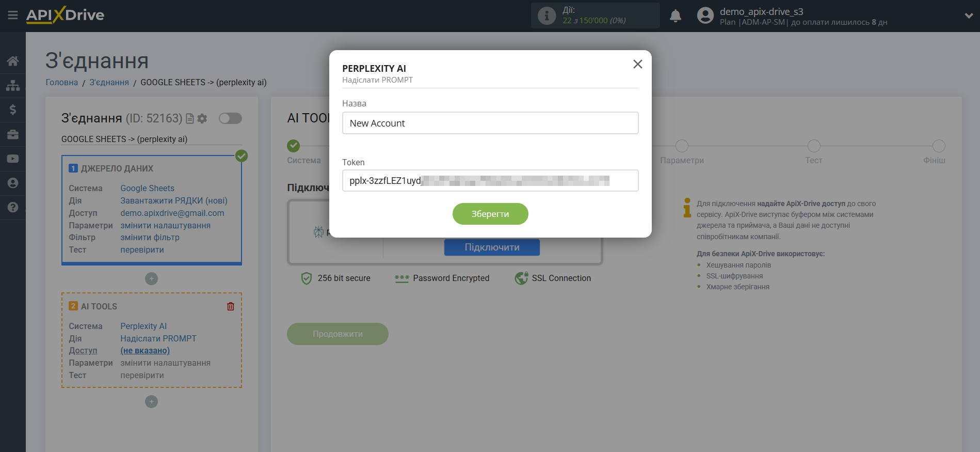Click the Зберегти save button
The image size is (980, 452).
click(490, 214)
